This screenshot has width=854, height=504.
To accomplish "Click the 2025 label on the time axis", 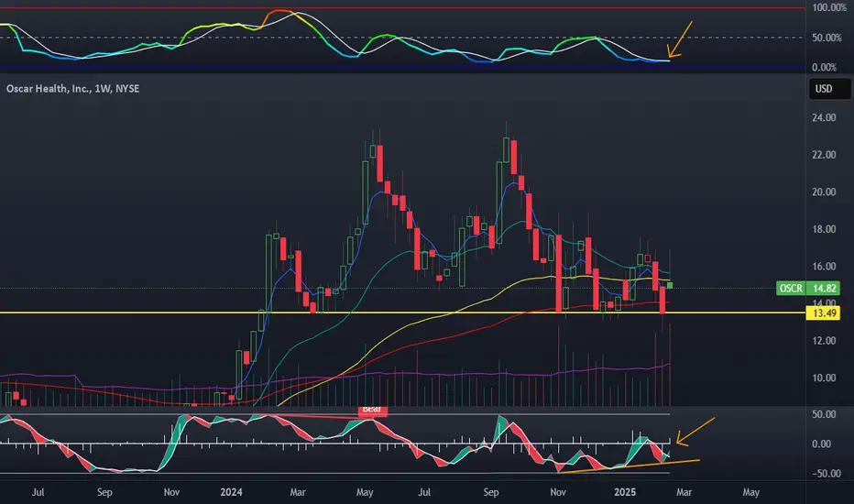I will pos(625,492).
